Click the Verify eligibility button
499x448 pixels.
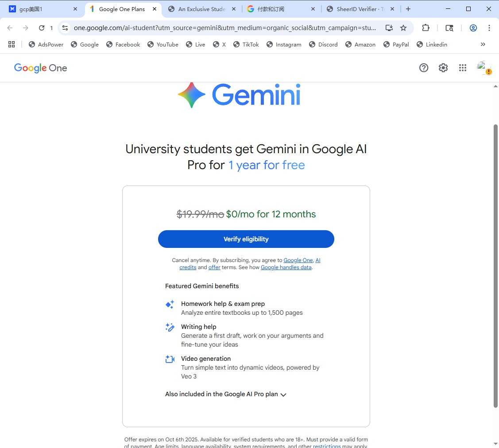click(x=246, y=239)
